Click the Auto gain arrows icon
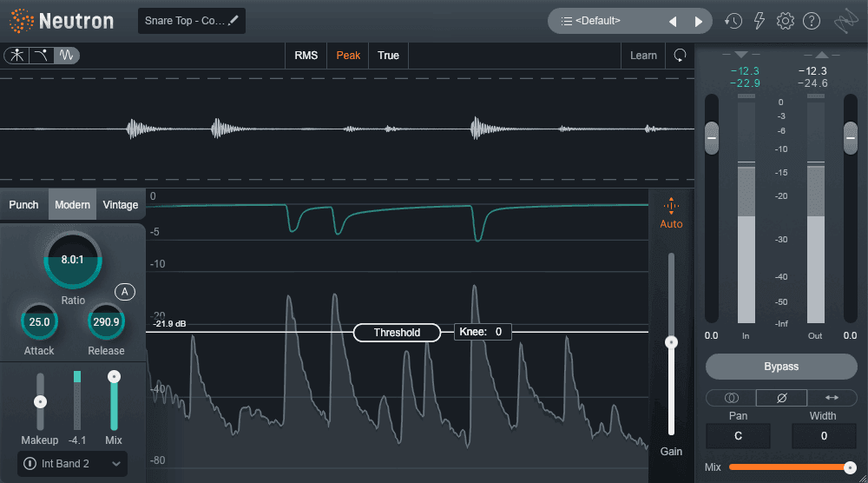This screenshot has width=868, height=483. pos(671,206)
